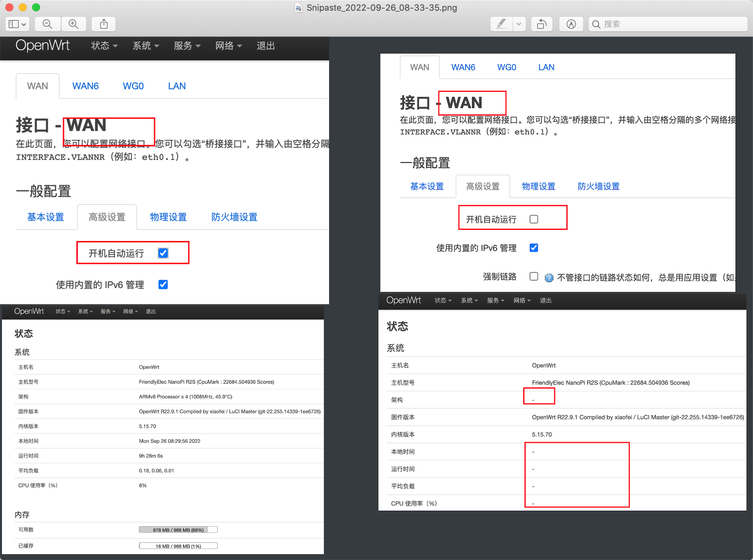Image resolution: width=753 pixels, height=560 pixels.
Task: Click firmware version text in bottom-left panel
Action: point(230,412)
